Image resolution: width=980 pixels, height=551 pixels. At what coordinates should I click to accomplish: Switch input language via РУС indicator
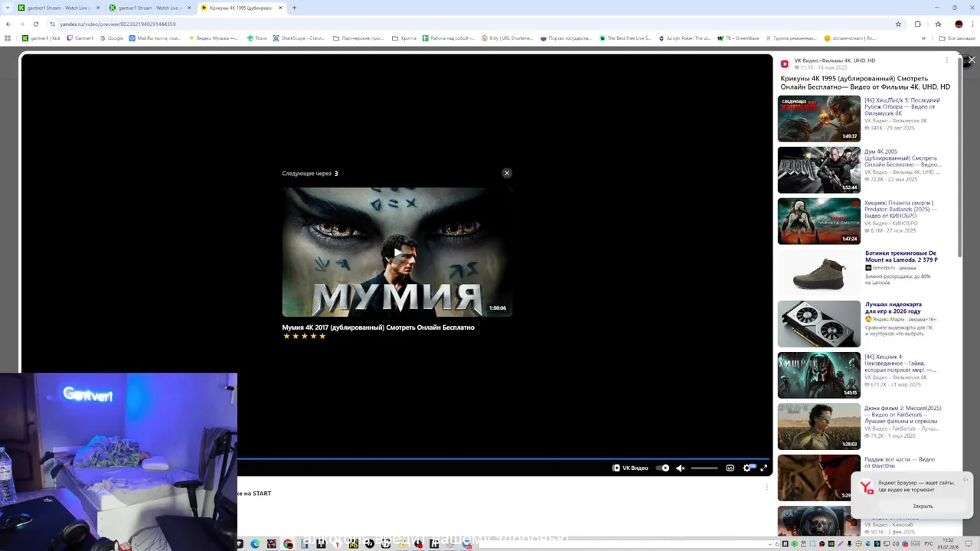pos(928,544)
